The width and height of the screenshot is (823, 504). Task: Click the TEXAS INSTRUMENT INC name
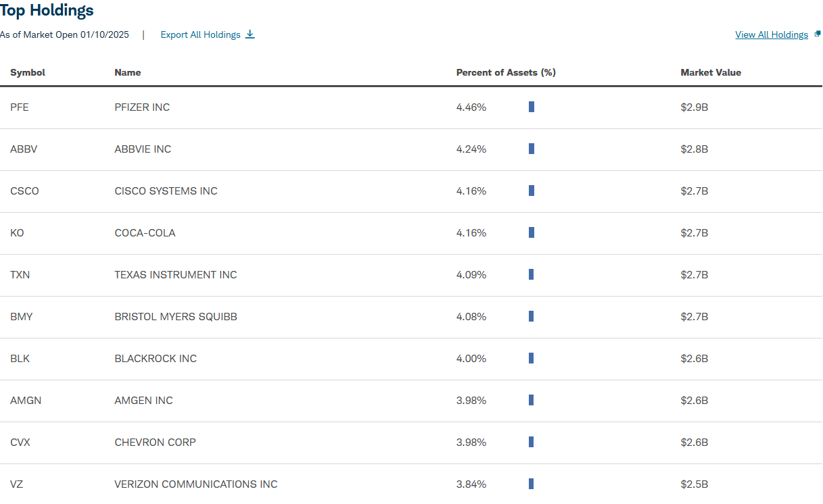176,274
